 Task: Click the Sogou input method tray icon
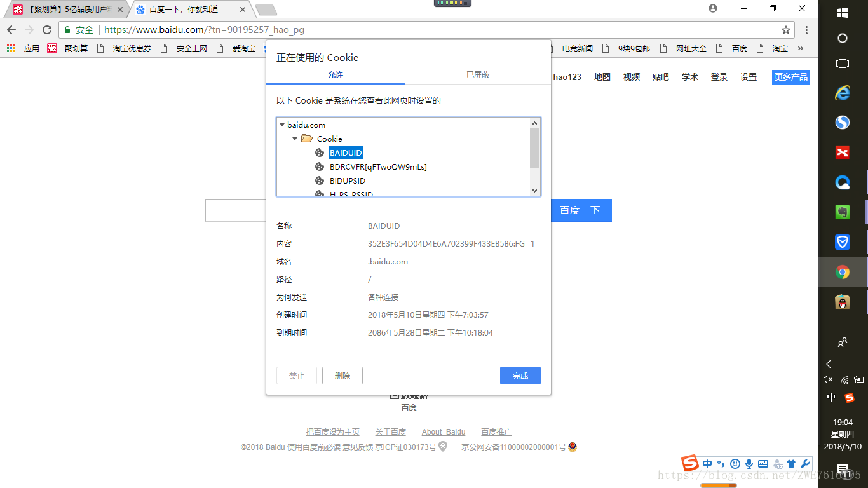(x=850, y=398)
